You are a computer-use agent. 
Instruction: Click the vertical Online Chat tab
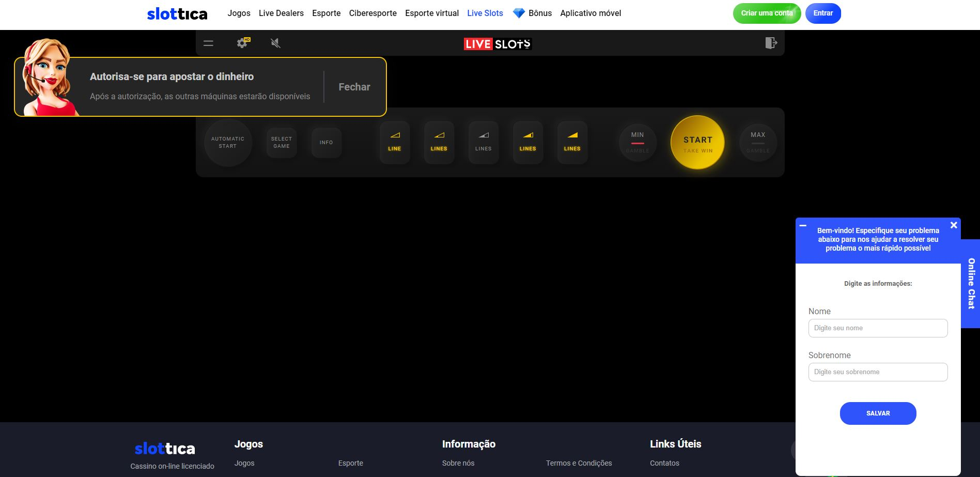pyautogui.click(x=971, y=284)
